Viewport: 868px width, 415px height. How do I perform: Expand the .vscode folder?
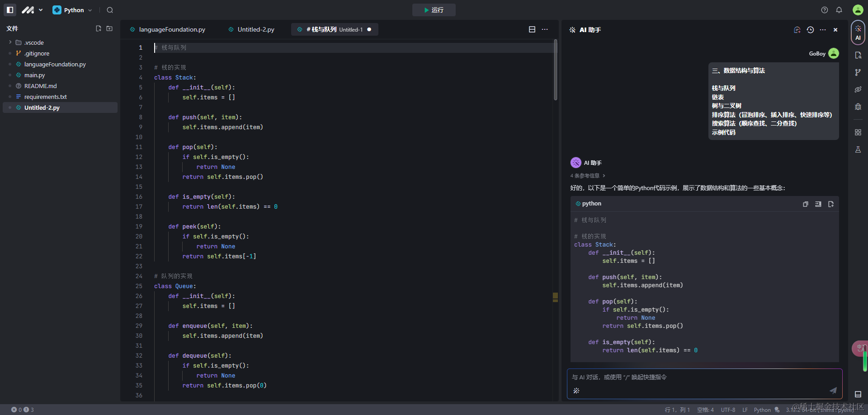click(10, 42)
